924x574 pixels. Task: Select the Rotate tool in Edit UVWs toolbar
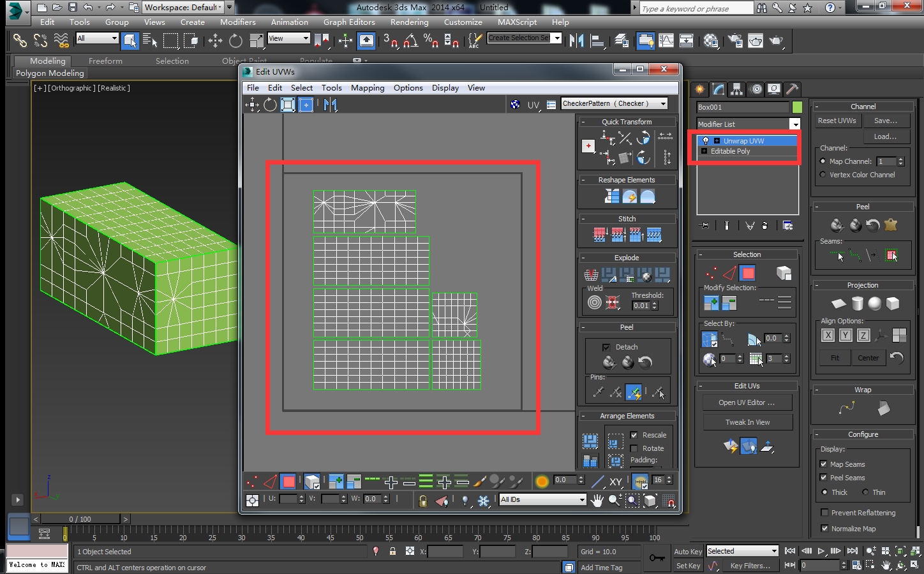270,105
